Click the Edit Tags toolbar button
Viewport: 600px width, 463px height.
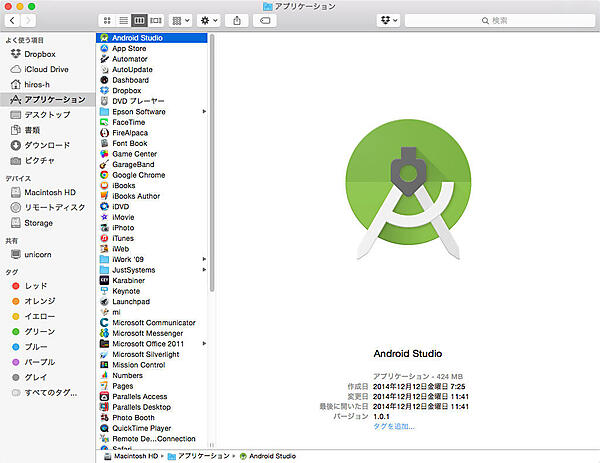[x=264, y=20]
